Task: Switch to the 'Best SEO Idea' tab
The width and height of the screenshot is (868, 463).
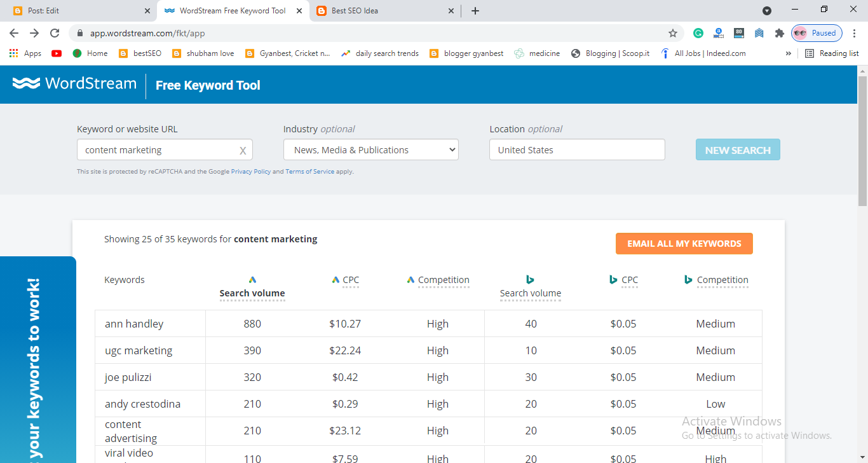Action: (384, 11)
